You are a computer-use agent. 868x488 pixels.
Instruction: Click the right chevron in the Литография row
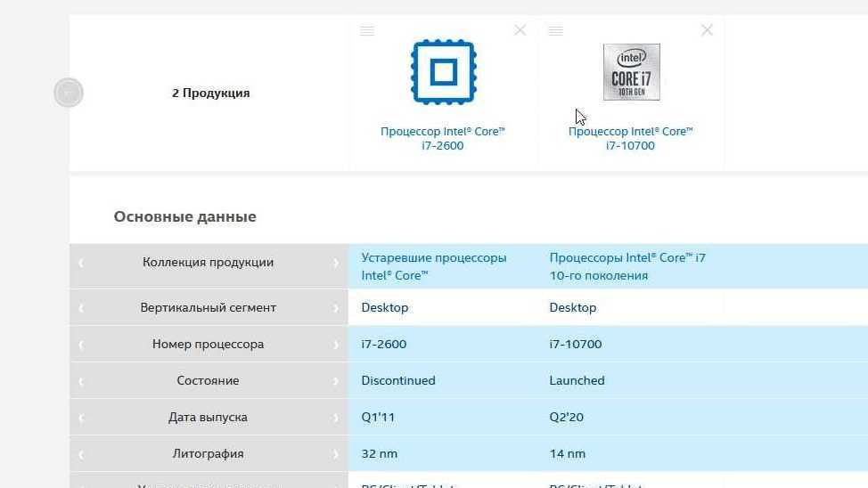point(336,454)
